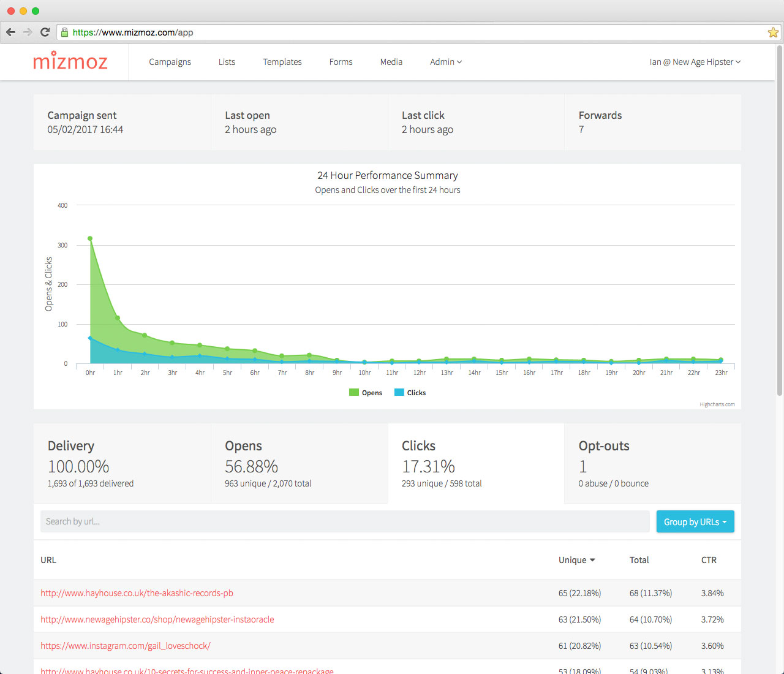Screen dimensions: 784x674
Task: Open the Ian @ New Age Hipster menu
Action: pos(695,62)
